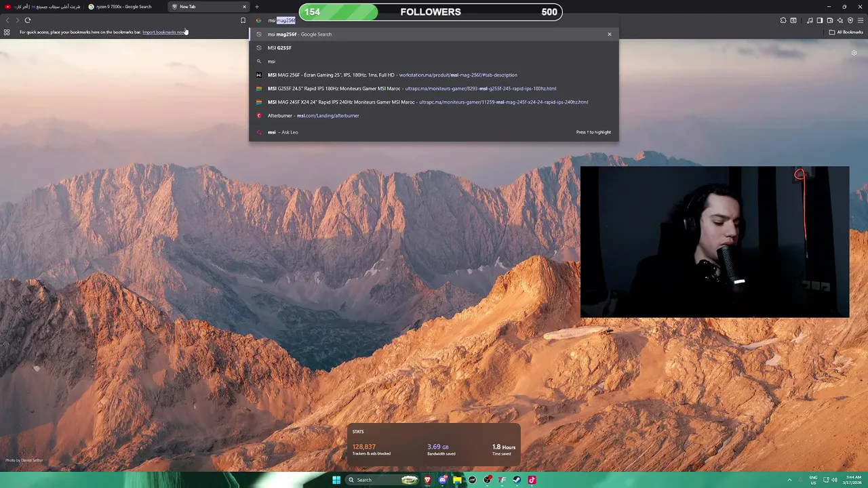
Task: Open the TF app on the taskbar
Action: (x=502, y=480)
